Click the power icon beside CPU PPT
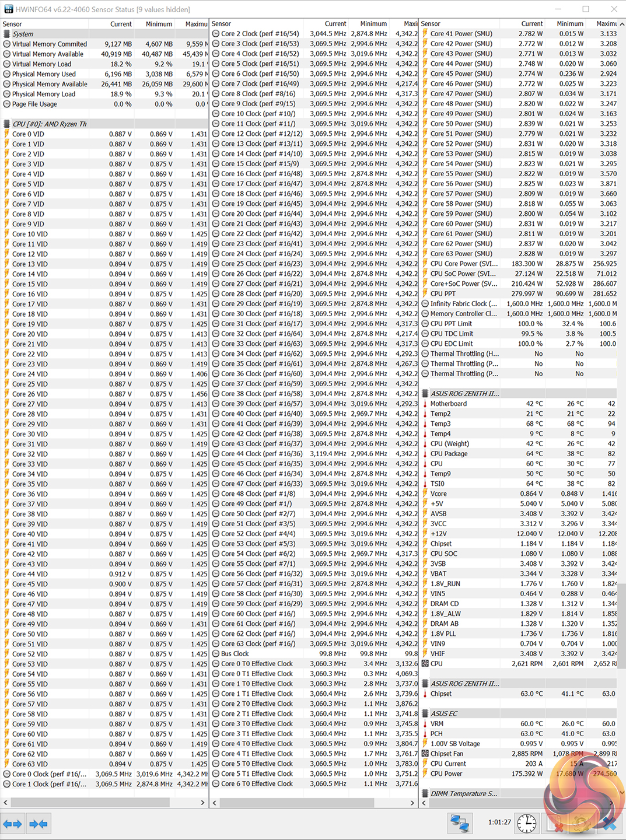Viewport: 626px width, 840px height. pos(425,294)
